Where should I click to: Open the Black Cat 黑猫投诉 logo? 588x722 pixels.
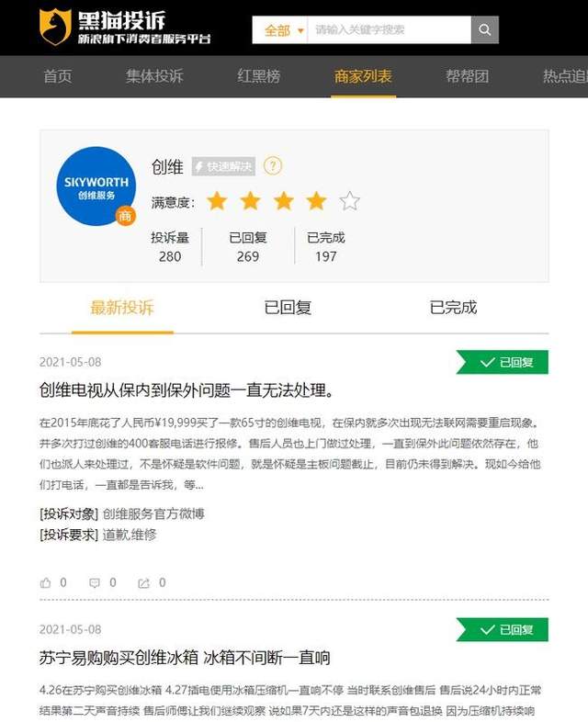click(125, 28)
